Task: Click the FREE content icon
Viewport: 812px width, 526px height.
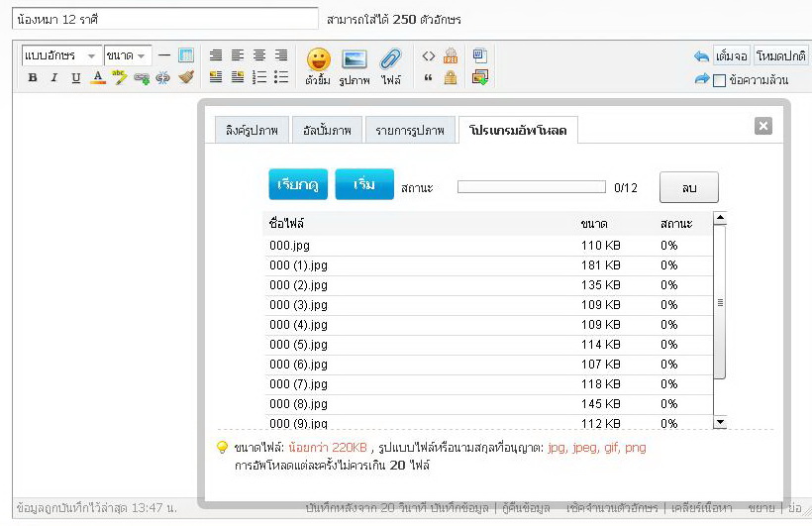Action: click(x=451, y=55)
